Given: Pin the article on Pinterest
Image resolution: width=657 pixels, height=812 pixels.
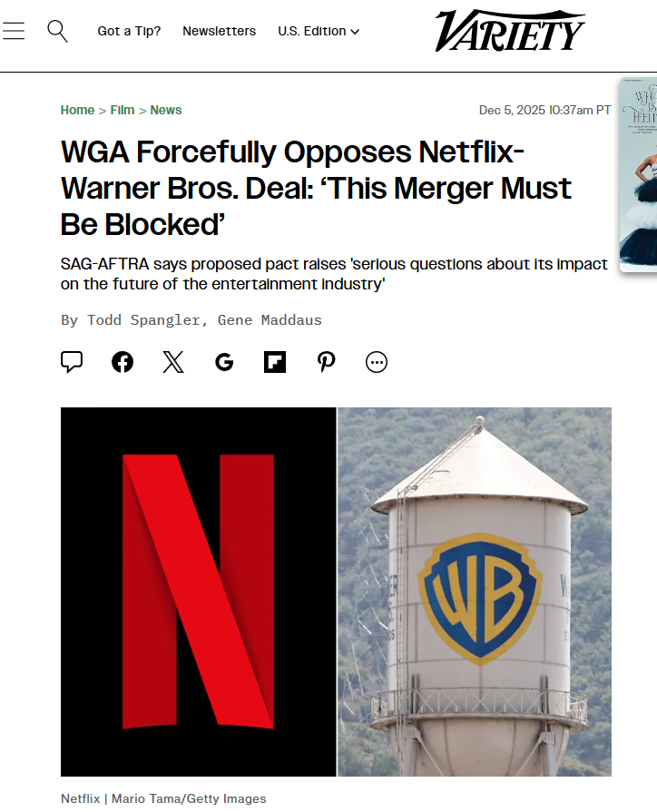Looking at the screenshot, I should 326,362.
